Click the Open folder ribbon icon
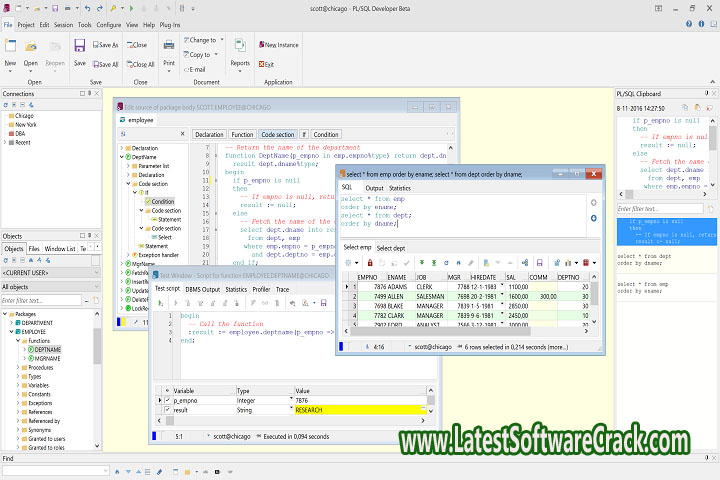Screen dimensions: 720x480 coord(31,46)
